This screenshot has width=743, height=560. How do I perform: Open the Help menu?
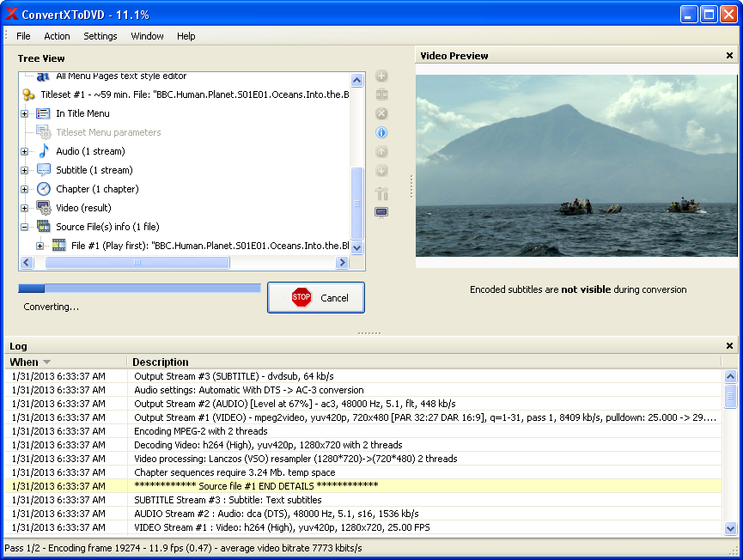186,36
